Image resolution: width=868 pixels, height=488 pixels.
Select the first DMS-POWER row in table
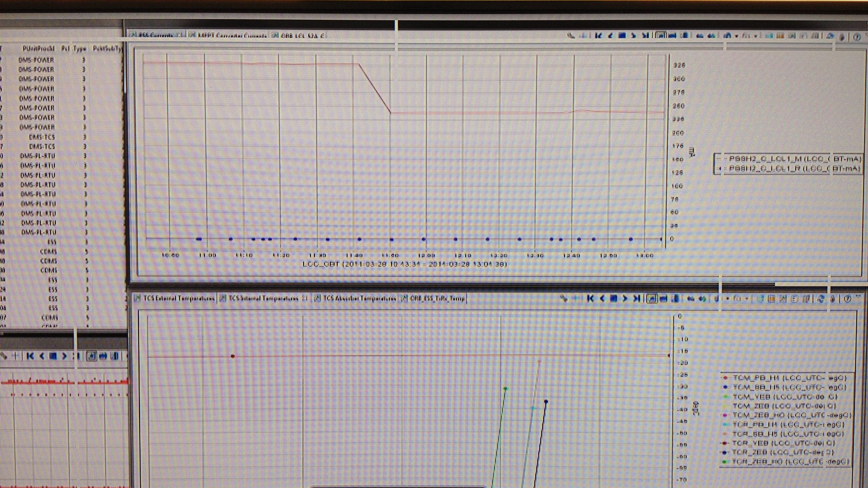coord(36,60)
